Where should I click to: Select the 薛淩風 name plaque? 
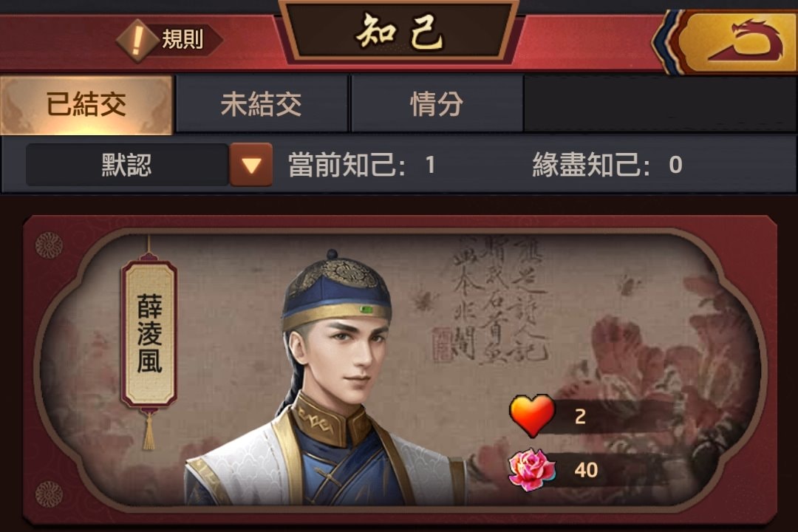point(149,333)
